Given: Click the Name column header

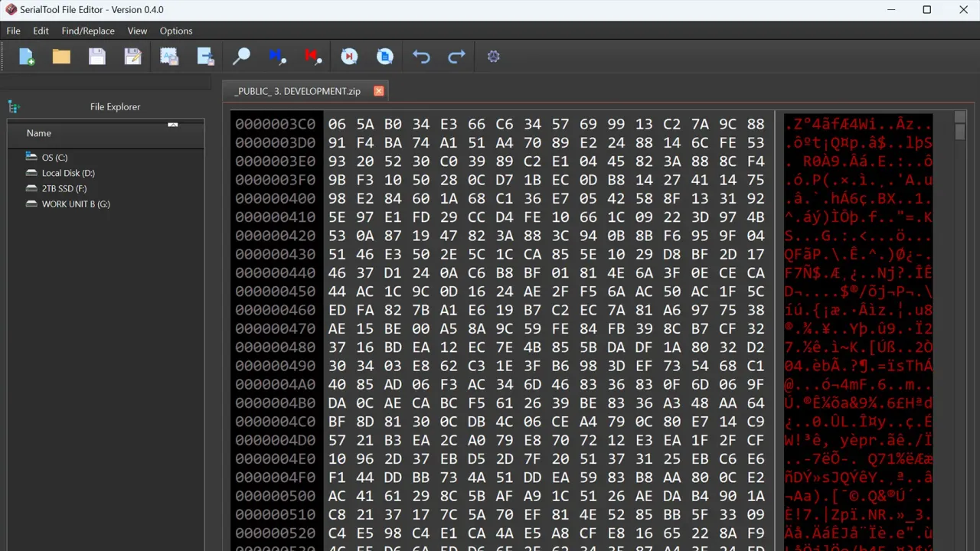Looking at the screenshot, I should 106,133.
